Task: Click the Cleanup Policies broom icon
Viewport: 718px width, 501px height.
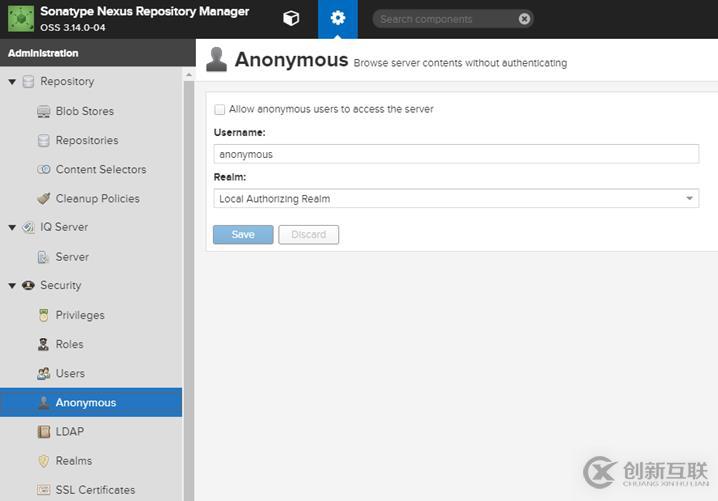Action: pyautogui.click(x=44, y=199)
